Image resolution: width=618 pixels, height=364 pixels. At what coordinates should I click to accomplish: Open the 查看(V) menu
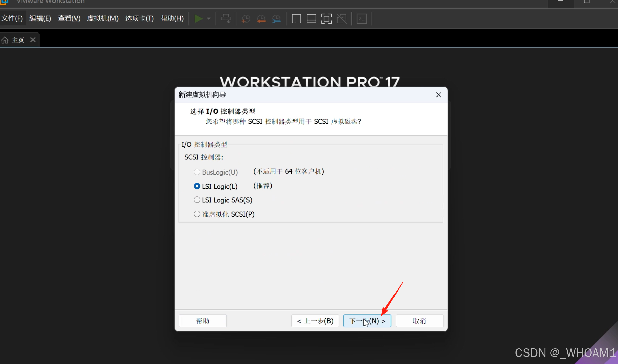pos(69,18)
